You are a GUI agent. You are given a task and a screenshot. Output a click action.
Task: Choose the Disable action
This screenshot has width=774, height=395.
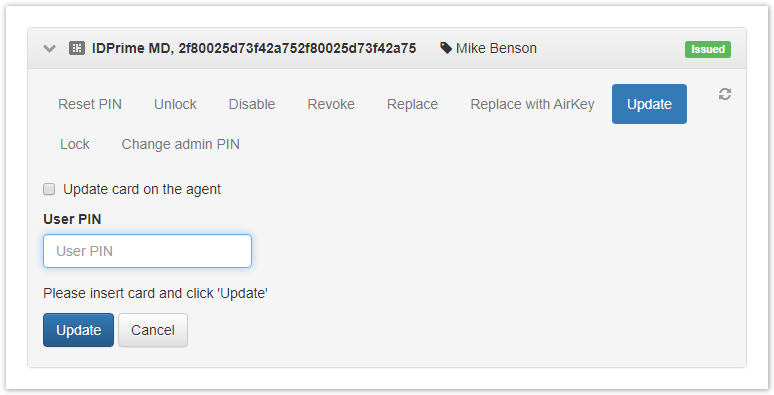(252, 104)
